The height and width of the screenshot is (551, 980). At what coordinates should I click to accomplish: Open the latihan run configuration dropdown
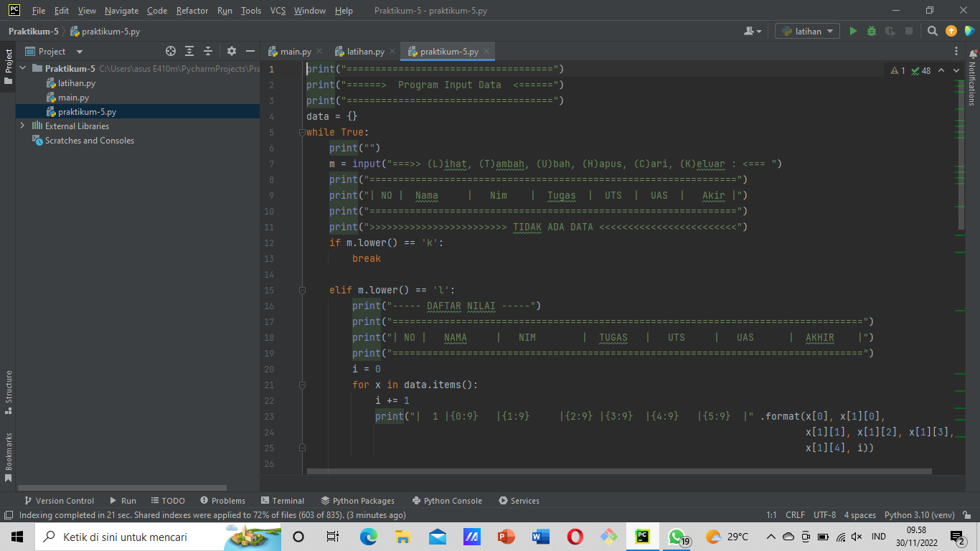pyautogui.click(x=807, y=31)
